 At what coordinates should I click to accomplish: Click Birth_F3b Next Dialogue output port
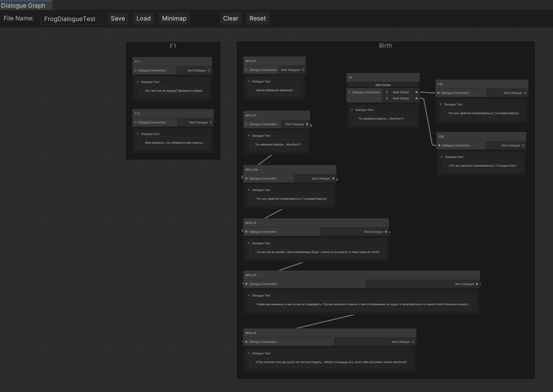333,179
